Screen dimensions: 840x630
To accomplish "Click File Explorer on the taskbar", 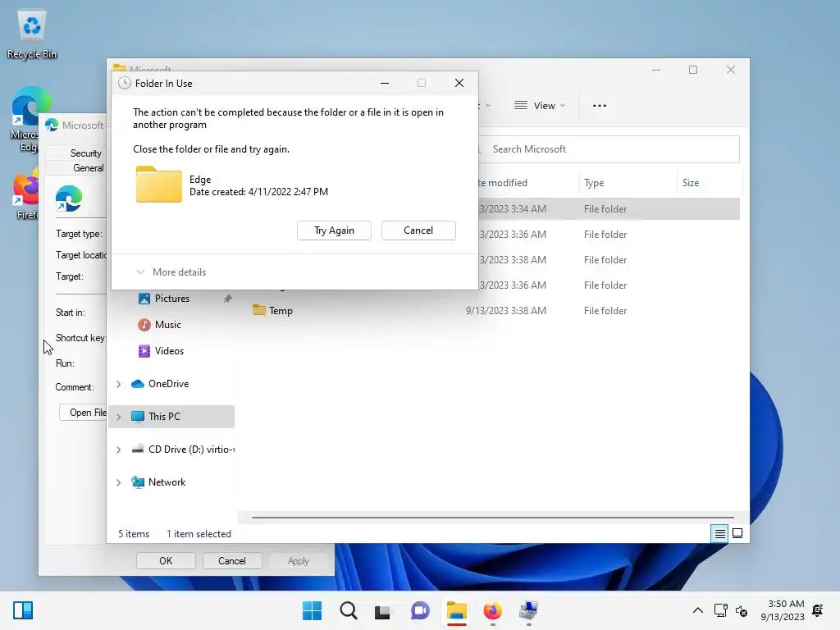I will 456,610.
